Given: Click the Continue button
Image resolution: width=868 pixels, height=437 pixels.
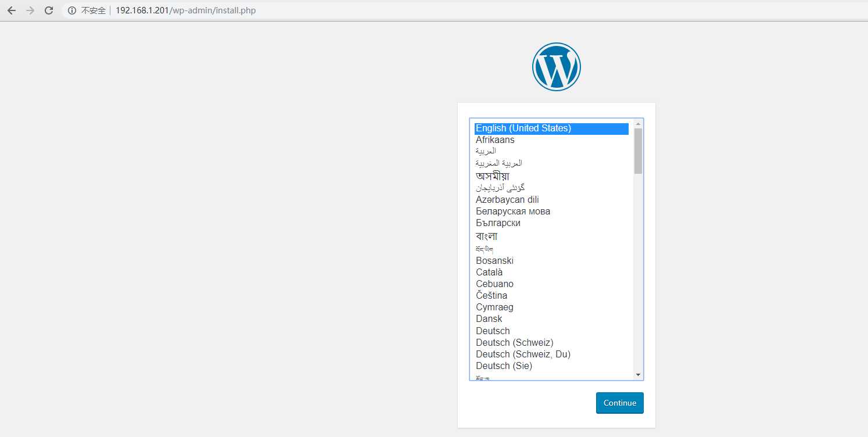Looking at the screenshot, I should click(619, 403).
